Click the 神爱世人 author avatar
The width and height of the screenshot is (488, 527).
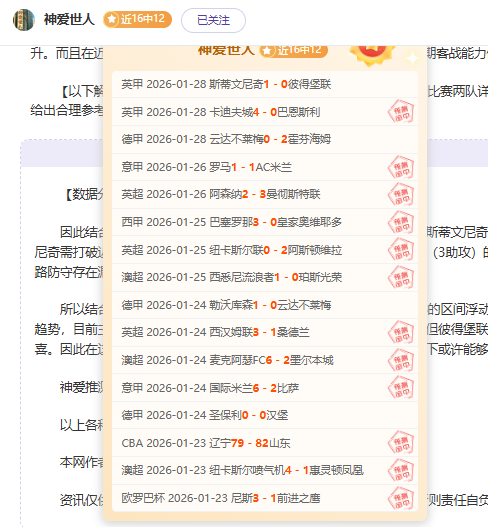point(24,20)
